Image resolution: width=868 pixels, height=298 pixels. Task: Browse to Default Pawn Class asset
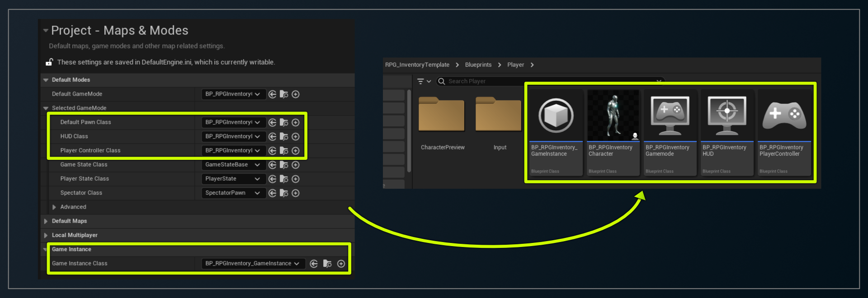click(x=284, y=122)
